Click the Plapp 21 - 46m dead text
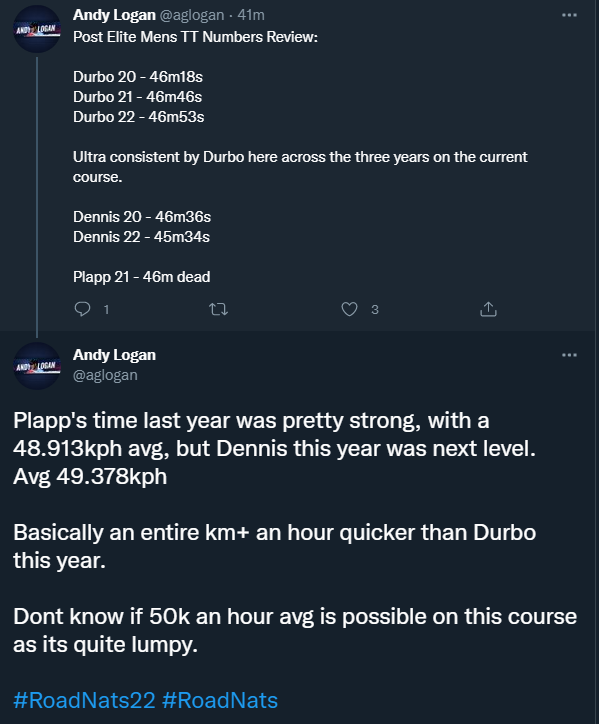 tap(141, 277)
